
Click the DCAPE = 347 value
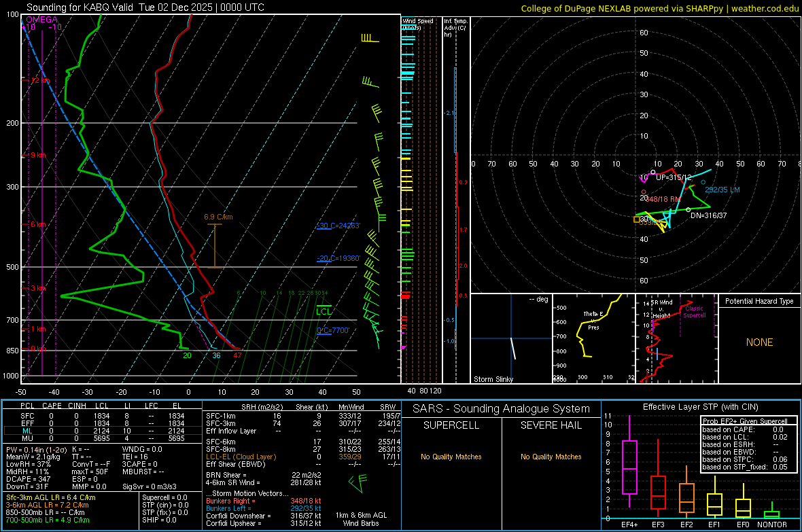click(28, 479)
